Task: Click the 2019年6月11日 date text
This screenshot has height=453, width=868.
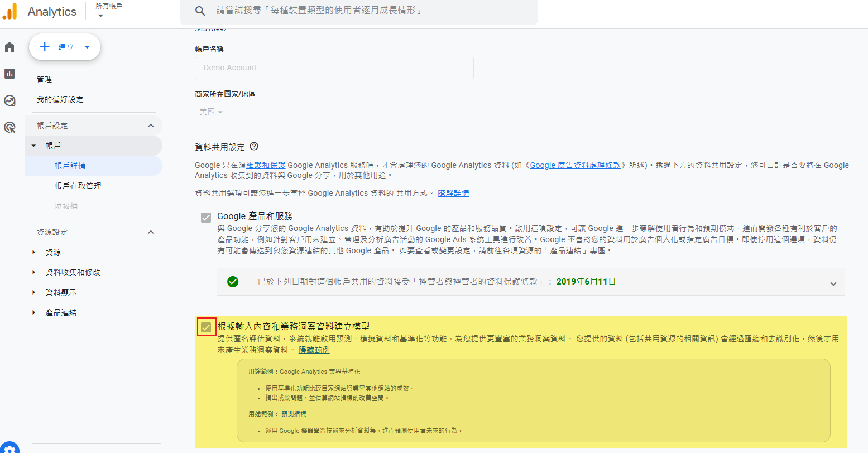Action: pos(586,282)
